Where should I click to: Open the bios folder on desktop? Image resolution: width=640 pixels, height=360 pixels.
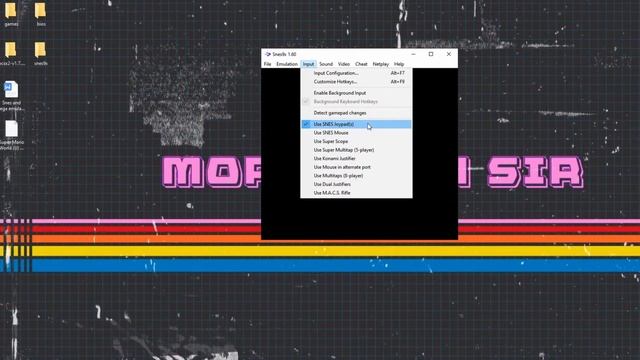pos(40,13)
